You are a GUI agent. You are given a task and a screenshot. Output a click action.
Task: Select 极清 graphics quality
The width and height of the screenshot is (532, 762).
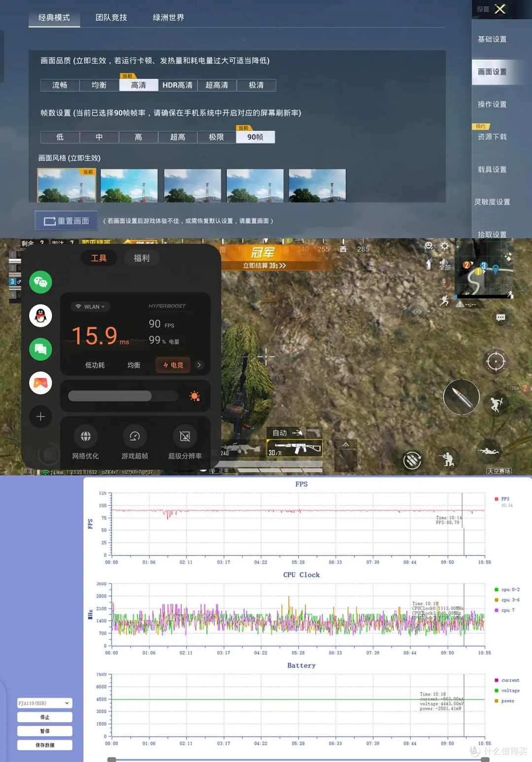(256, 85)
